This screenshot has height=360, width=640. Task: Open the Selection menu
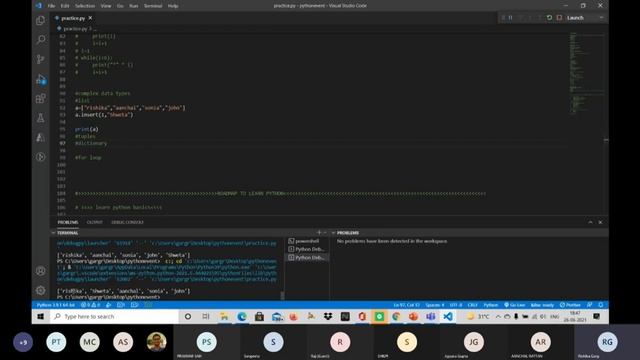[85, 6]
